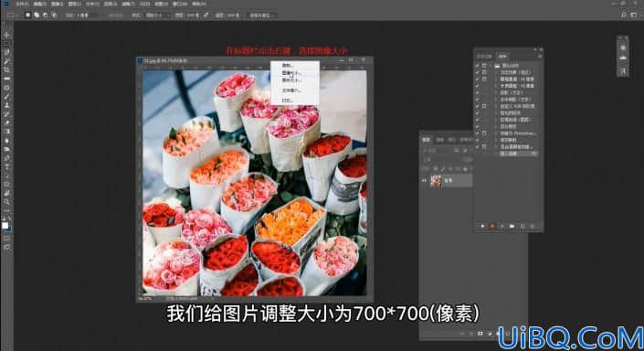This screenshot has width=644, height=351.
Task: Create a new action set folder
Action: pos(512,226)
